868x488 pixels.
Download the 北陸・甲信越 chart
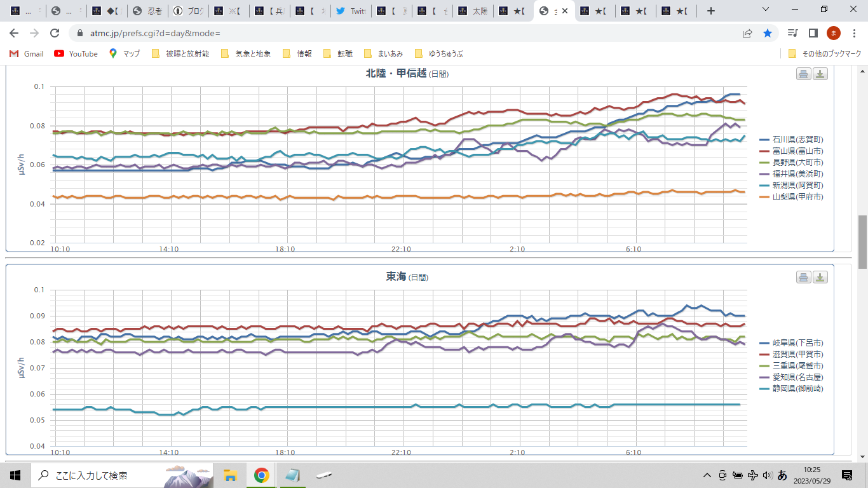pos(820,74)
